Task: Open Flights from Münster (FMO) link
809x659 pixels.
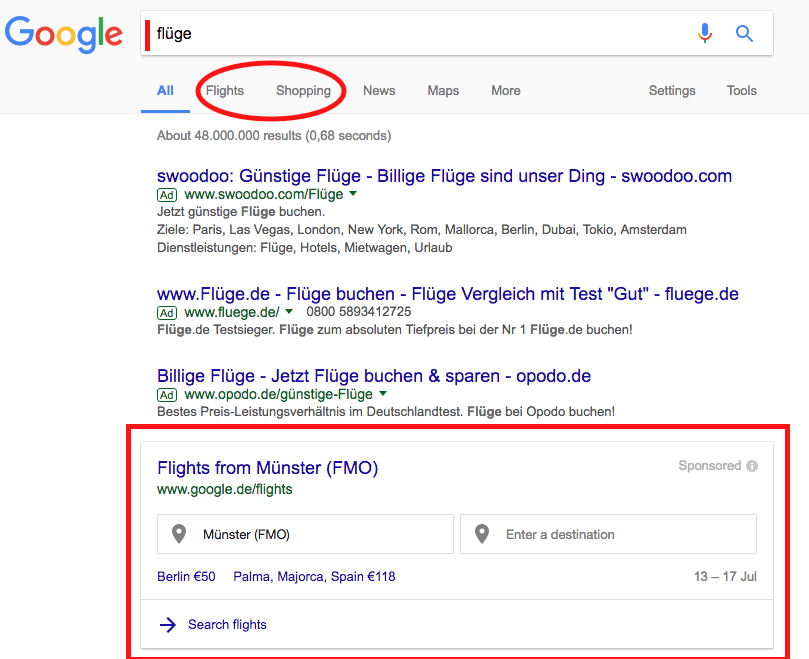Action: (268, 468)
